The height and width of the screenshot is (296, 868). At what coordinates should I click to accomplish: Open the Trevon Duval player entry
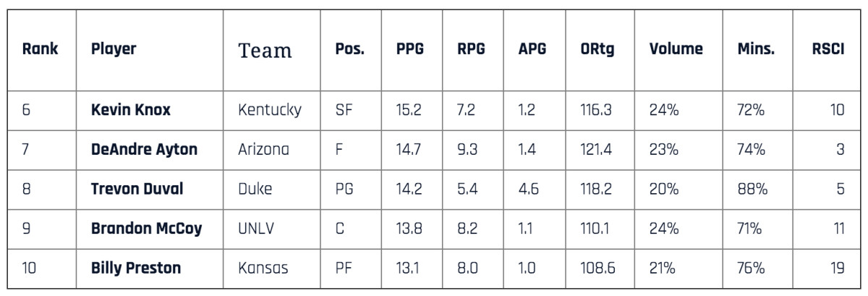[137, 190]
